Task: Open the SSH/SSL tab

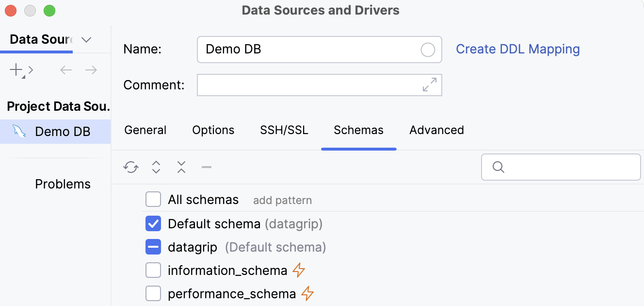Action: click(x=284, y=130)
